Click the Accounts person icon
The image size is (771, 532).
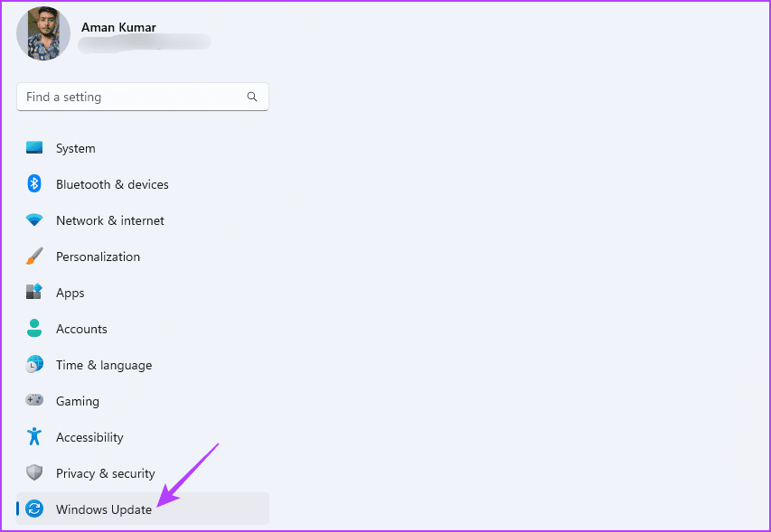coord(33,328)
